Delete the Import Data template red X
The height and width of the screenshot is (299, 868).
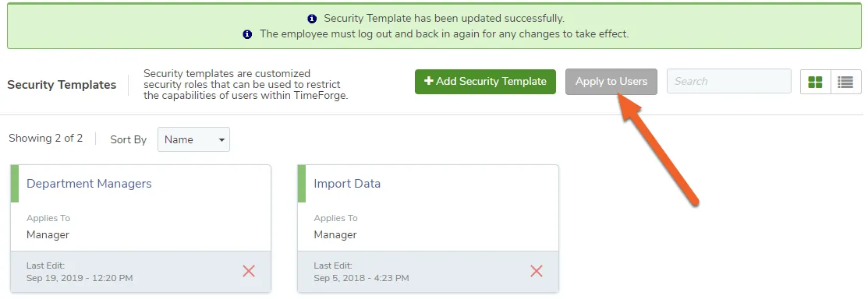537,271
